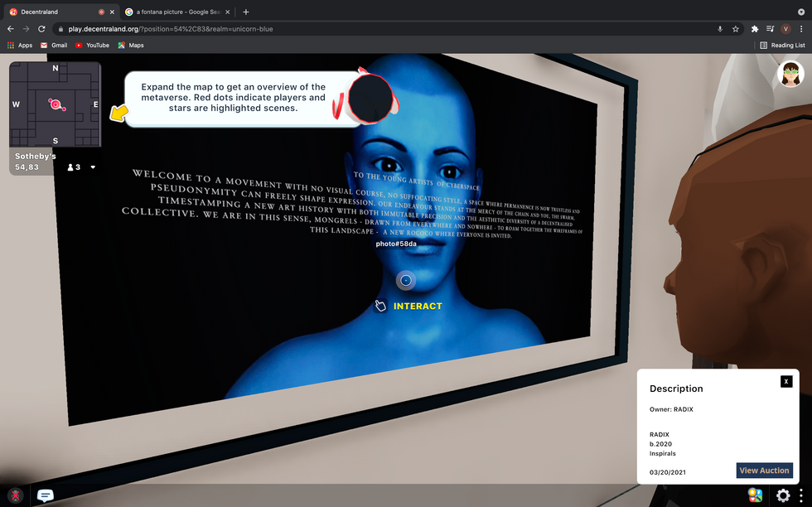Go forward in browser history
The image size is (812, 507).
(x=26, y=29)
